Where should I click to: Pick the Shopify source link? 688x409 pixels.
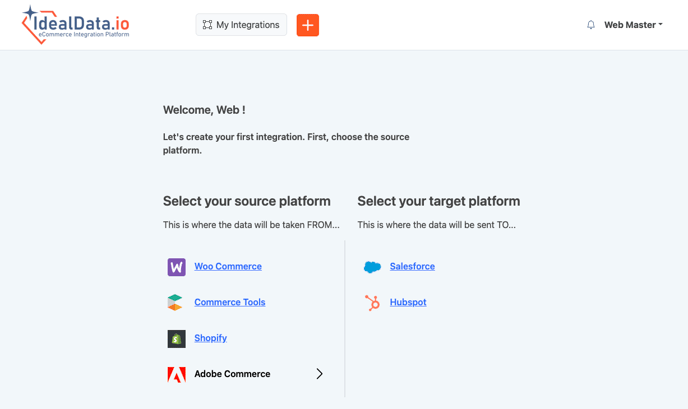point(210,338)
